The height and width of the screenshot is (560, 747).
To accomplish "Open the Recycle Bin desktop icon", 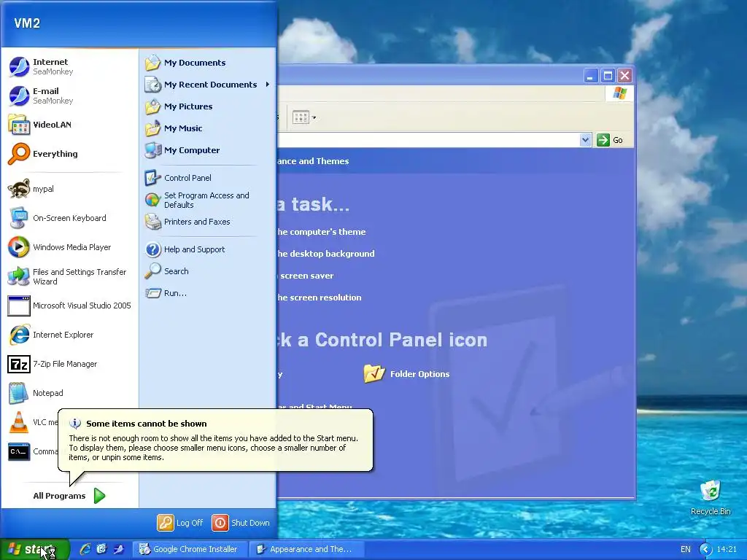I will click(711, 497).
